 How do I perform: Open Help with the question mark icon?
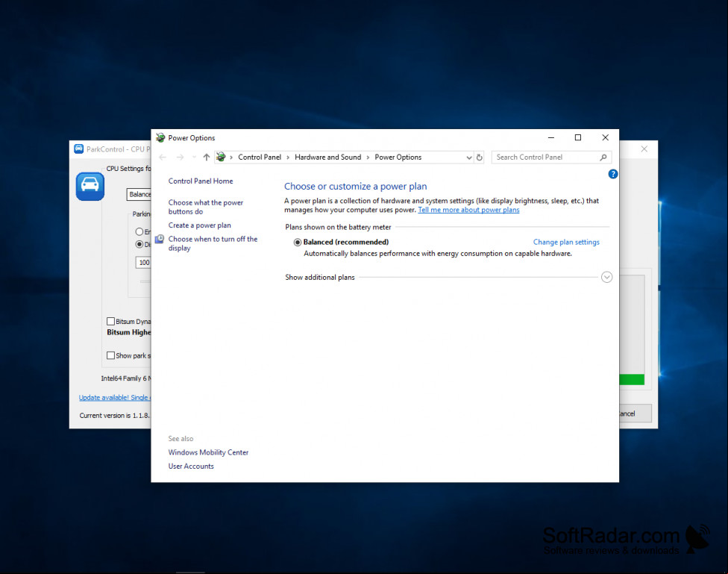point(613,174)
